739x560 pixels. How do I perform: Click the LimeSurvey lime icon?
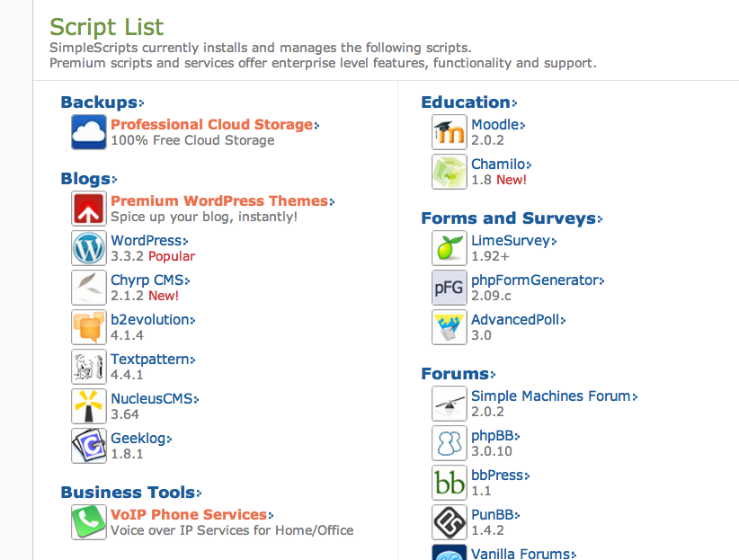coord(450,248)
